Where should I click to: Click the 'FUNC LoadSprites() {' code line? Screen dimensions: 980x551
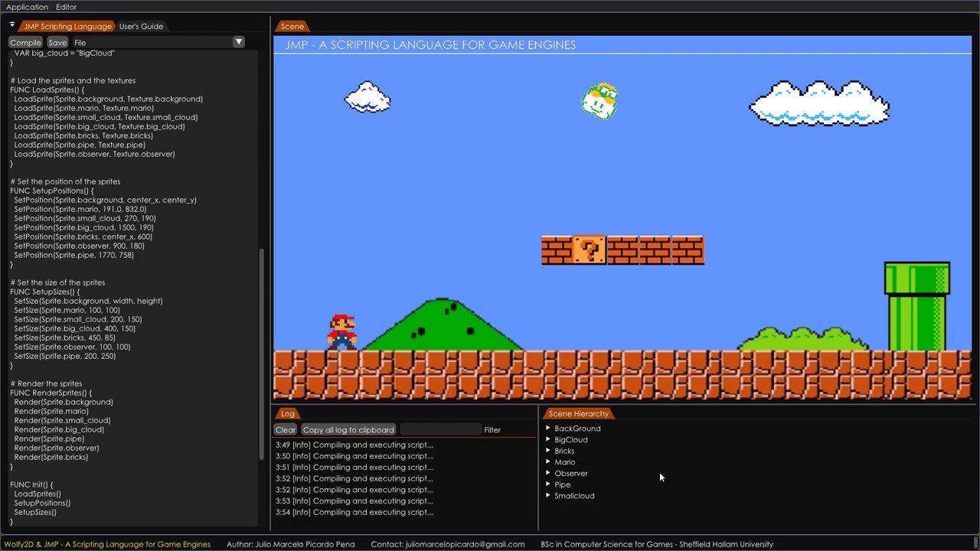pos(47,90)
